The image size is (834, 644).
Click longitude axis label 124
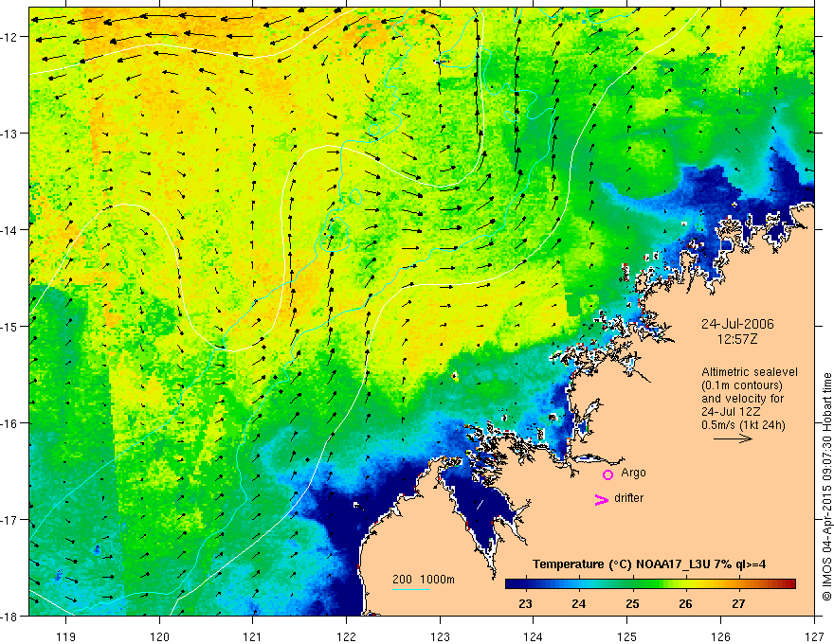tap(534, 636)
